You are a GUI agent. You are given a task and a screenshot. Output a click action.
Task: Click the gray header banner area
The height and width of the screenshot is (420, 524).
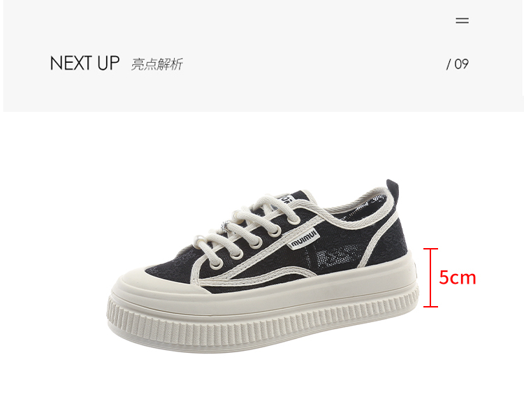tap(263, 55)
